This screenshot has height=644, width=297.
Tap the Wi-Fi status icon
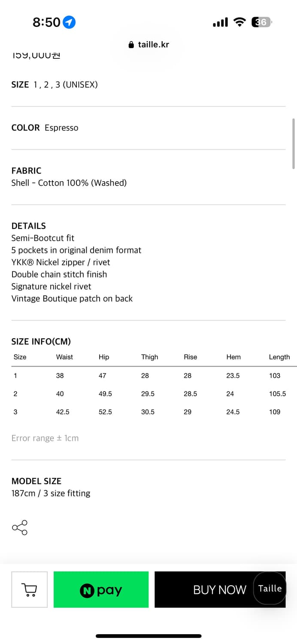click(239, 22)
